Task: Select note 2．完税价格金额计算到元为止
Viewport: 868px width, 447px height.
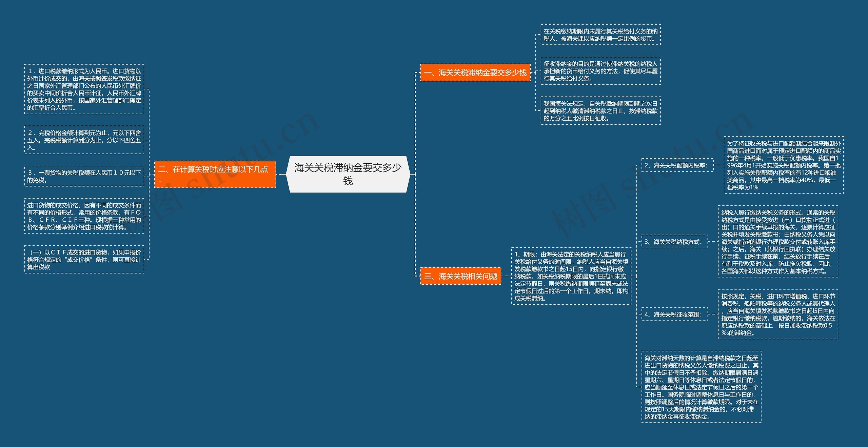Action: point(84,140)
